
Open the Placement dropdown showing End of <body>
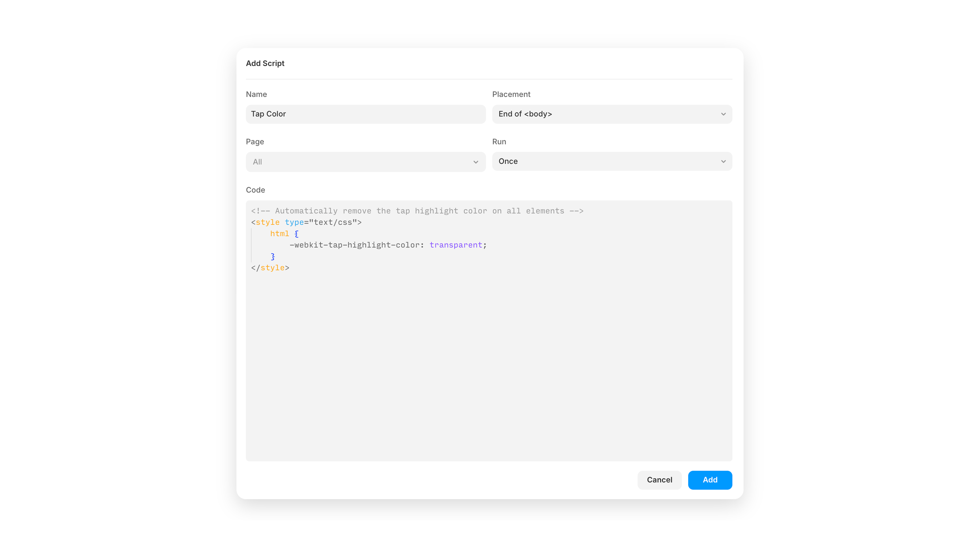[x=612, y=114]
